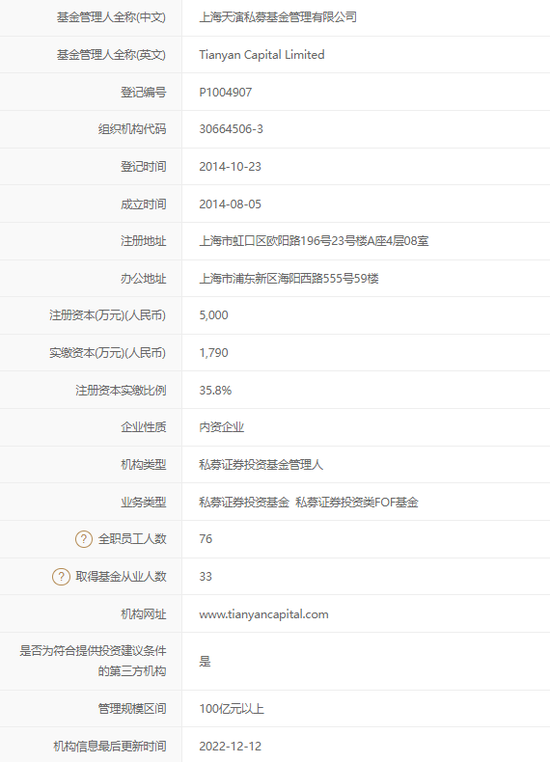
Task: Click the label 是否为符合提供投资建议条件的第三方机构
Action: click(x=93, y=661)
